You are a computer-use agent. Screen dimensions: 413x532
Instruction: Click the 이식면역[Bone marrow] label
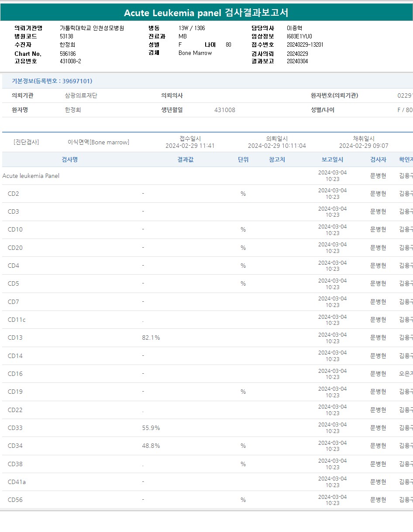pyautogui.click(x=98, y=142)
